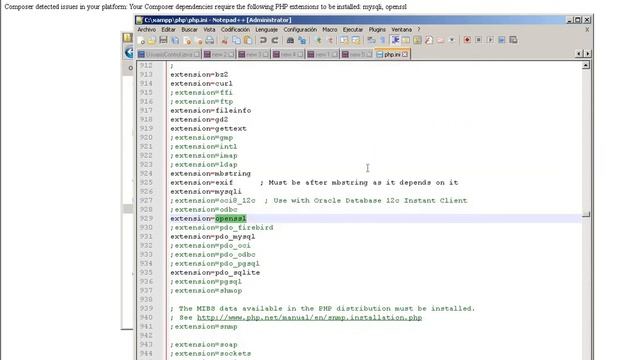Open the Macro menu
This screenshot has width=640, height=360.
[330, 30]
